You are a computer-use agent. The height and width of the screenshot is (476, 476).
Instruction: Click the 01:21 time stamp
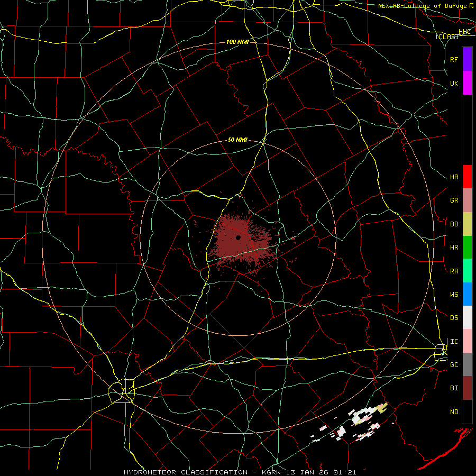[344, 472]
